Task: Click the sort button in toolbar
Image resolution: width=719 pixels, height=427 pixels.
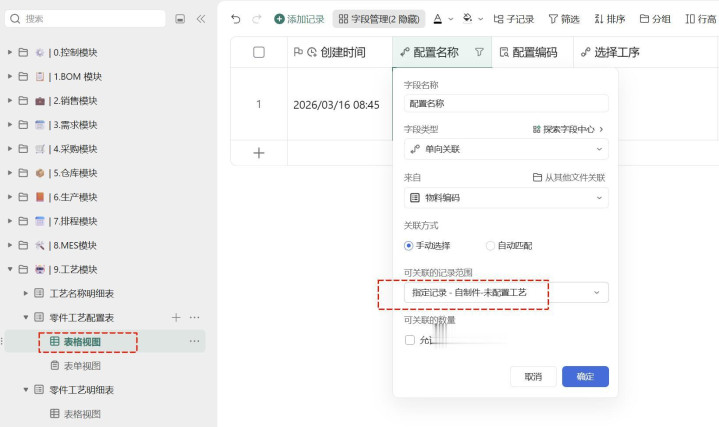Action: tap(609, 19)
